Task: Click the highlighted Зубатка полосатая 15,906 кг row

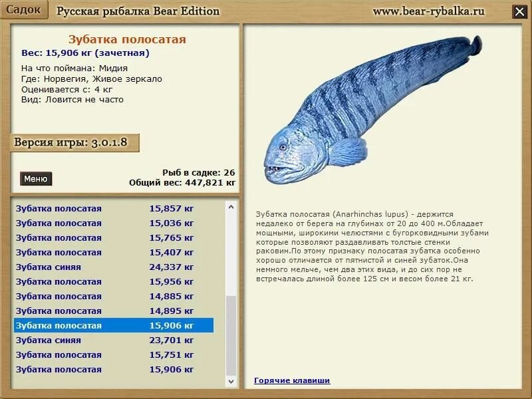Action: tap(114, 325)
